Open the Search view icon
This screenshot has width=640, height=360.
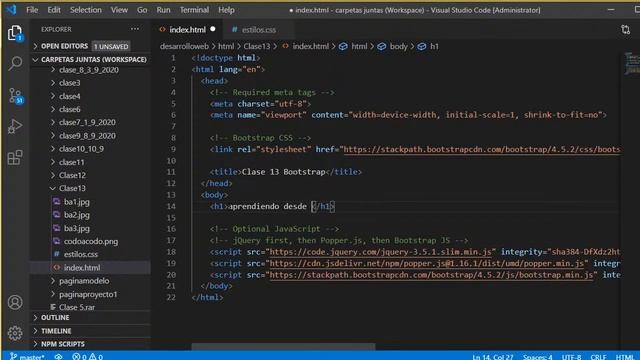pos(15,63)
